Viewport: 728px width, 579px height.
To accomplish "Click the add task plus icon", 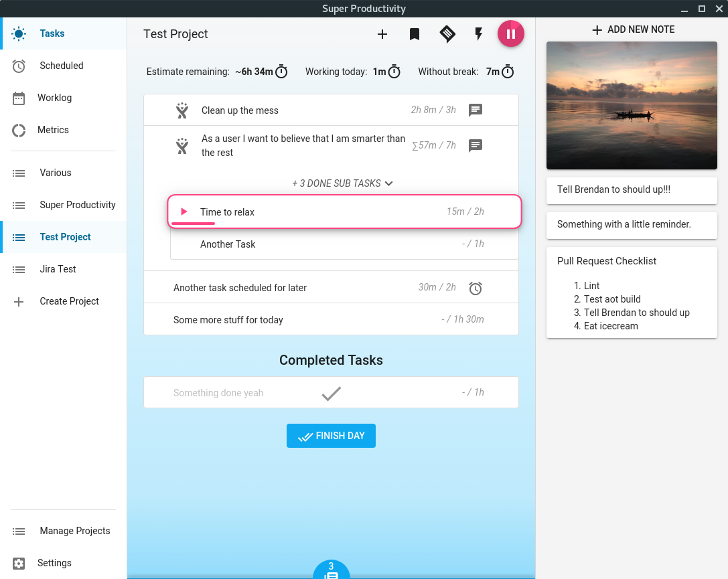I will coord(382,34).
